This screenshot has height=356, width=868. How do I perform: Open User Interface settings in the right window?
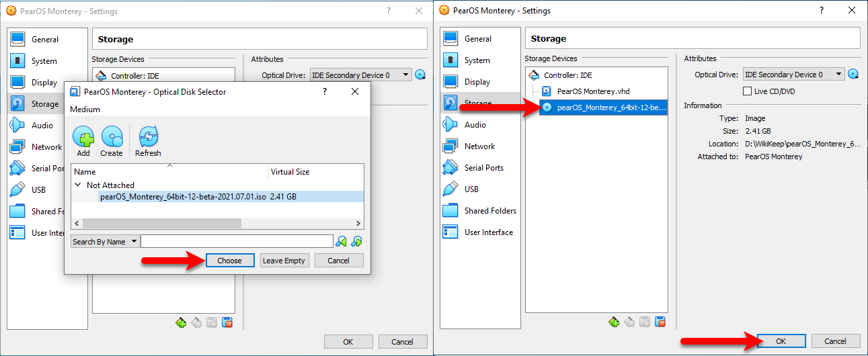[x=480, y=232]
